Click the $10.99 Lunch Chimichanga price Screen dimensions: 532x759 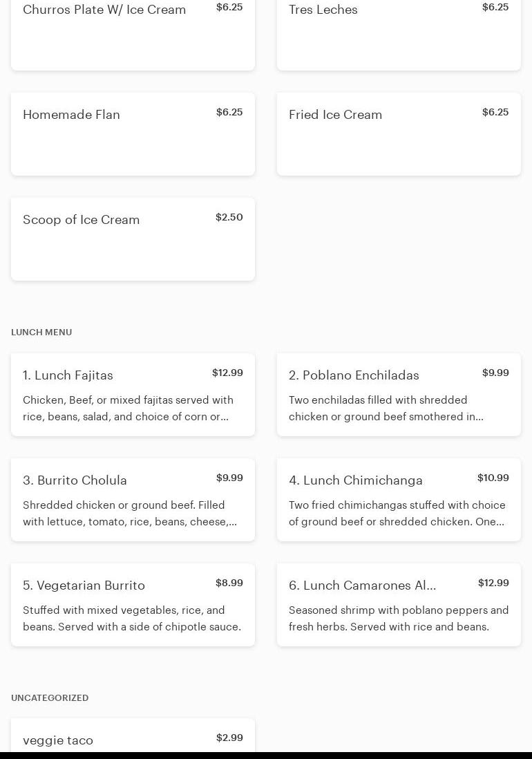pyautogui.click(x=493, y=478)
